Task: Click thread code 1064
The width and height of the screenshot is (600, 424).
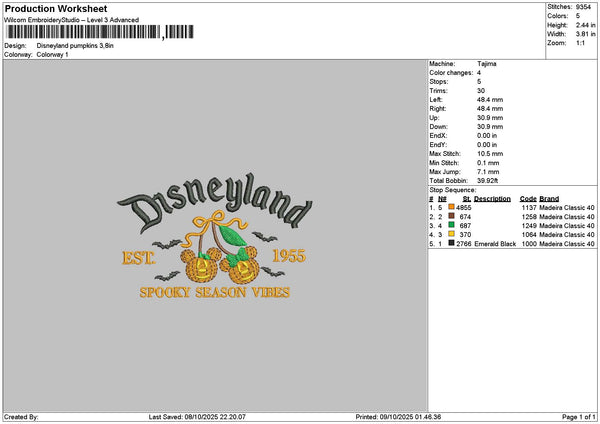Action: pos(529,235)
